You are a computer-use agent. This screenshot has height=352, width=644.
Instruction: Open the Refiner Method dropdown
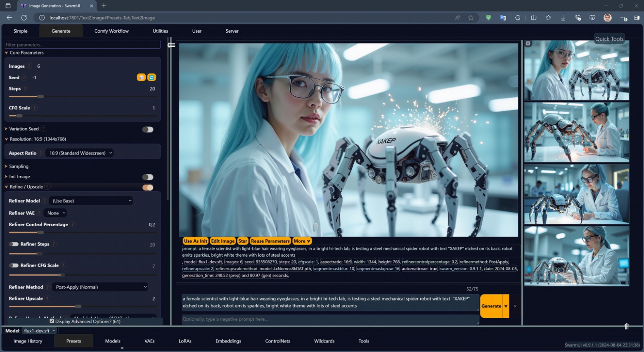tap(101, 287)
